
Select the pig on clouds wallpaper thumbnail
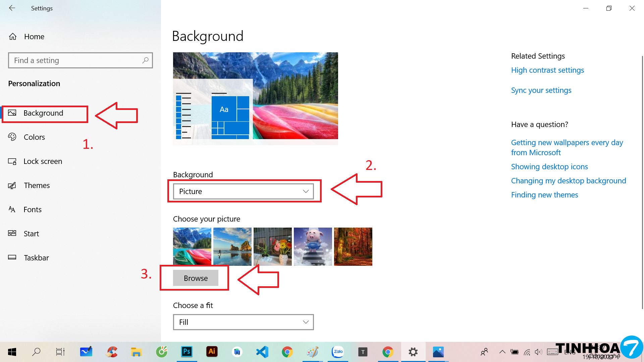coord(313,247)
